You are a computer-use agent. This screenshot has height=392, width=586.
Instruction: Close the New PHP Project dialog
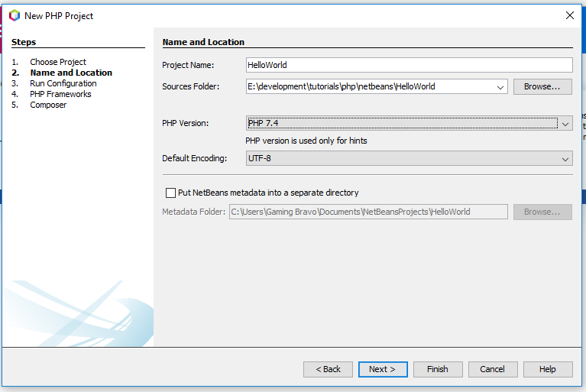pyautogui.click(x=569, y=15)
